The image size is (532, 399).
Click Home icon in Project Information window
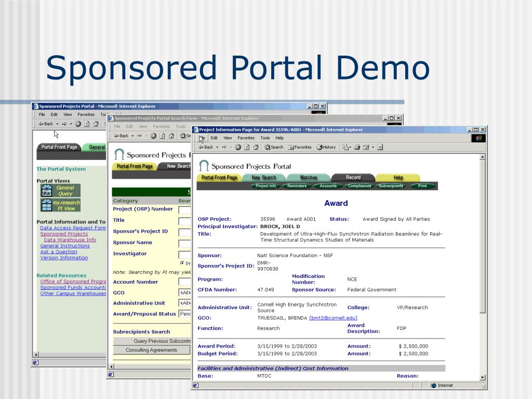coord(256,147)
